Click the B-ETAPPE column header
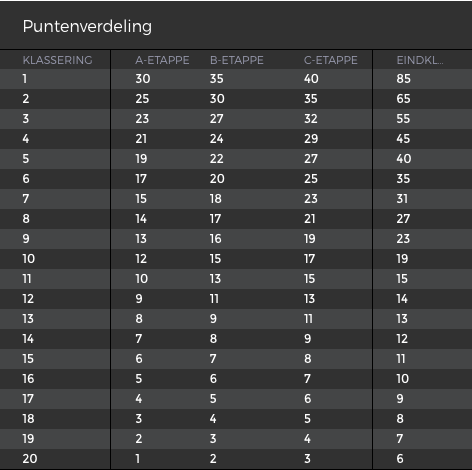Screen dimensions: 472x470 pyautogui.click(x=237, y=60)
